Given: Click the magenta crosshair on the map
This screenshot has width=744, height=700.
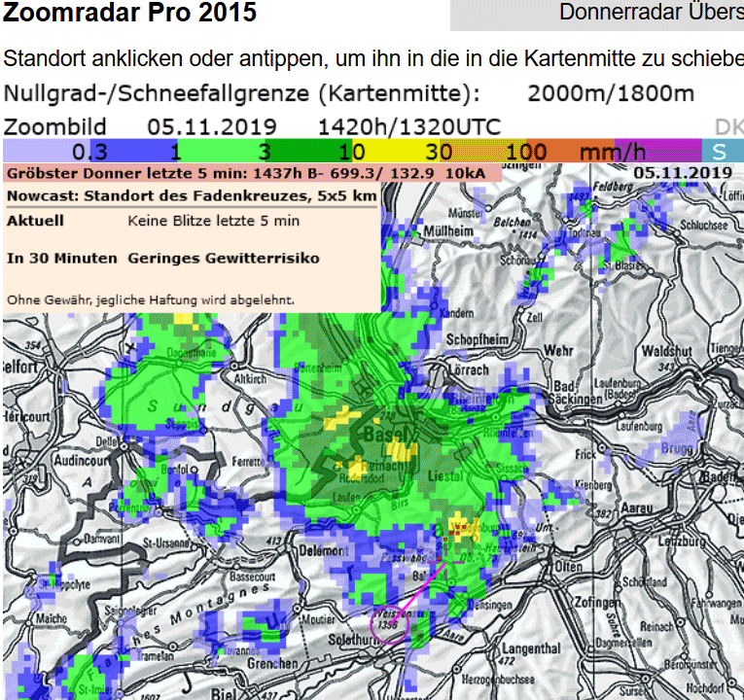Looking at the screenshot, I should pos(445,563).
